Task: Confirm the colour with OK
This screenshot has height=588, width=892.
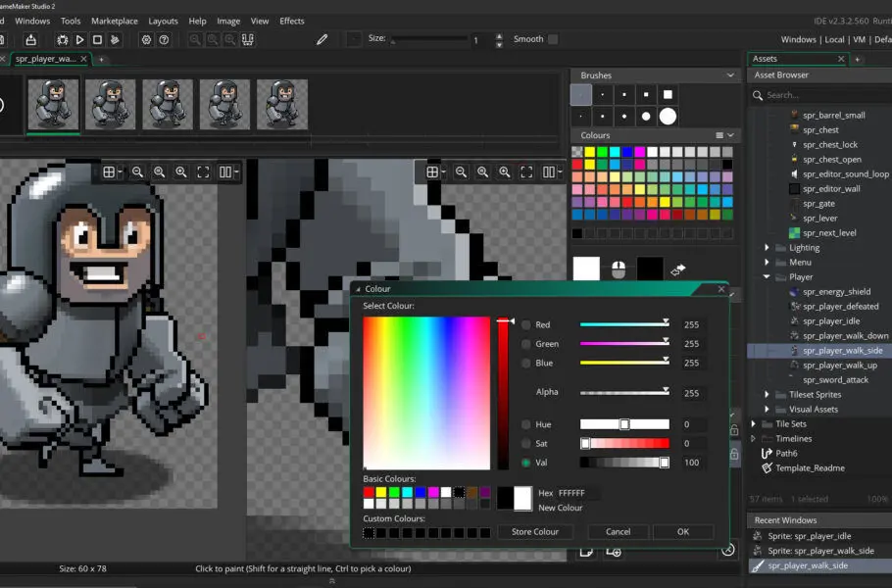Action: click(682, 531)
